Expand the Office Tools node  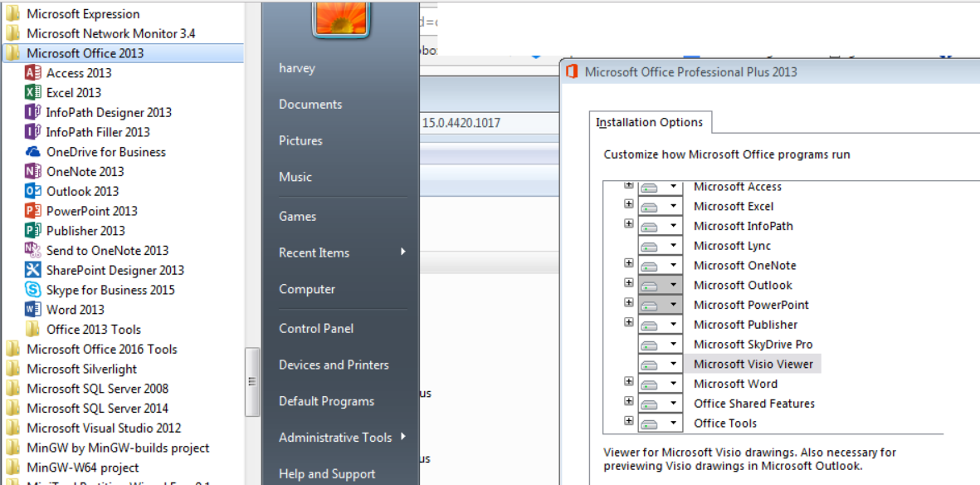click(x=628, y=421)
